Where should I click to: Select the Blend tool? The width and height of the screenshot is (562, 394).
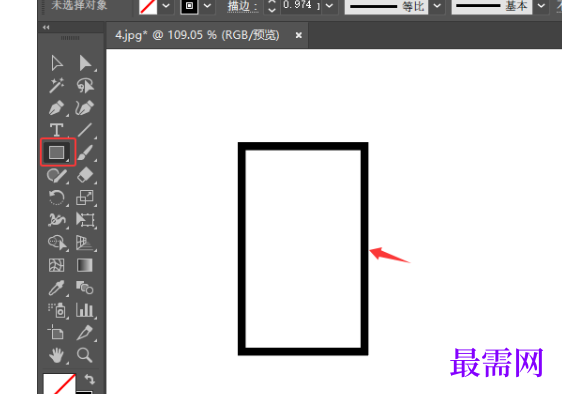[85, 288]
